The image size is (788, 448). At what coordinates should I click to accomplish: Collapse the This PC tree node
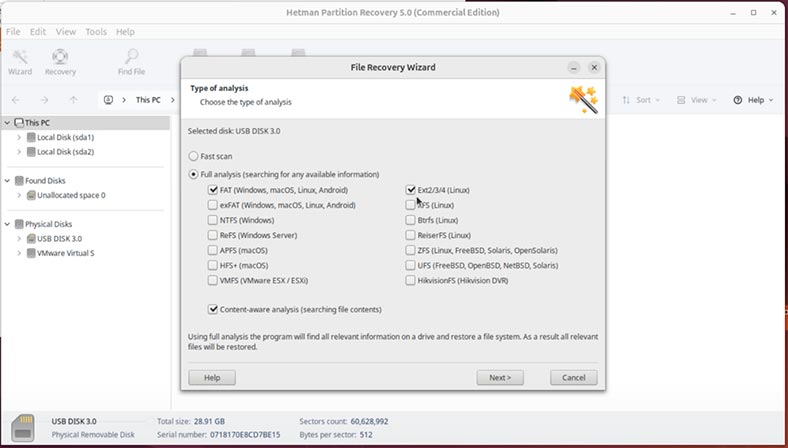(8, 123)
